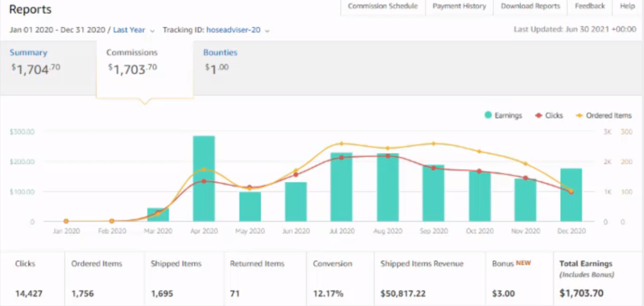Click the Conversion value 12.17%

(328, 293)
